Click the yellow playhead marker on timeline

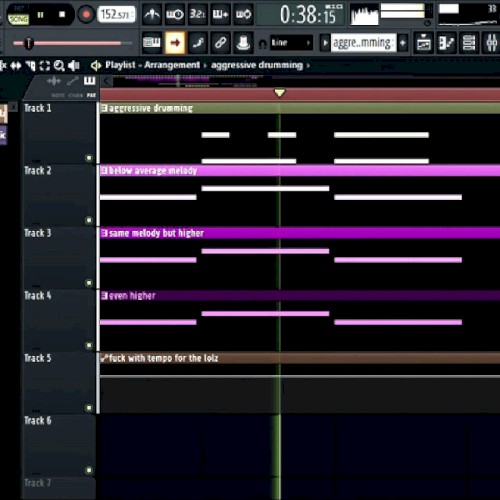click(x=279, y=93)
